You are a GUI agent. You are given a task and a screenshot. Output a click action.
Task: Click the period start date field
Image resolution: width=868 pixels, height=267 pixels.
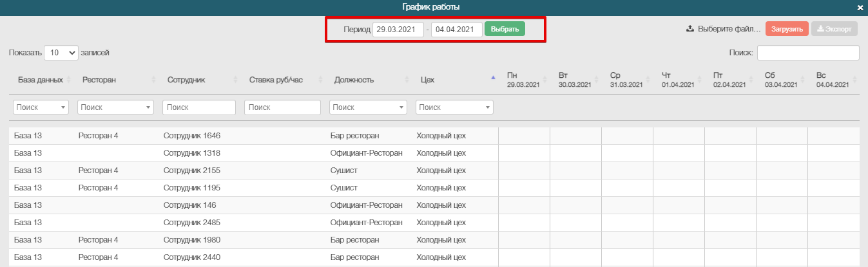pos(398,29)
